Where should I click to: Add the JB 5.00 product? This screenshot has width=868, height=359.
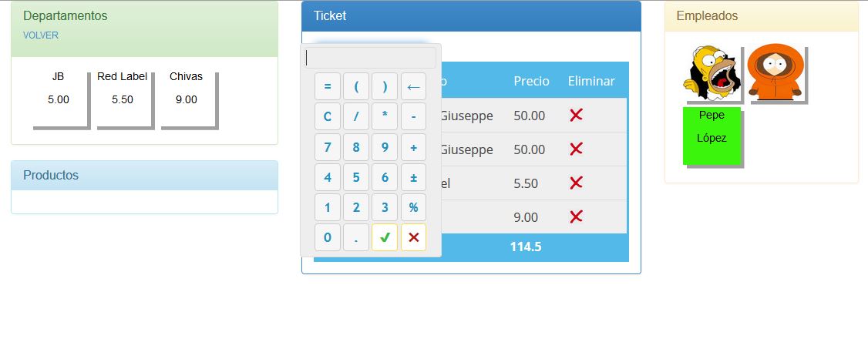pos(59,99)
